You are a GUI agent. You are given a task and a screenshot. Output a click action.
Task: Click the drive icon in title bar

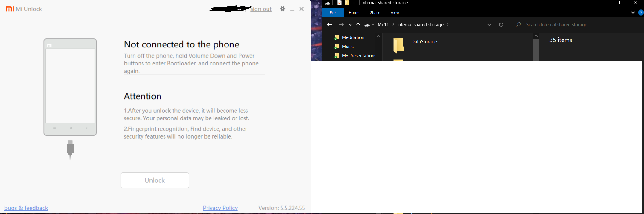coord(328,3)
